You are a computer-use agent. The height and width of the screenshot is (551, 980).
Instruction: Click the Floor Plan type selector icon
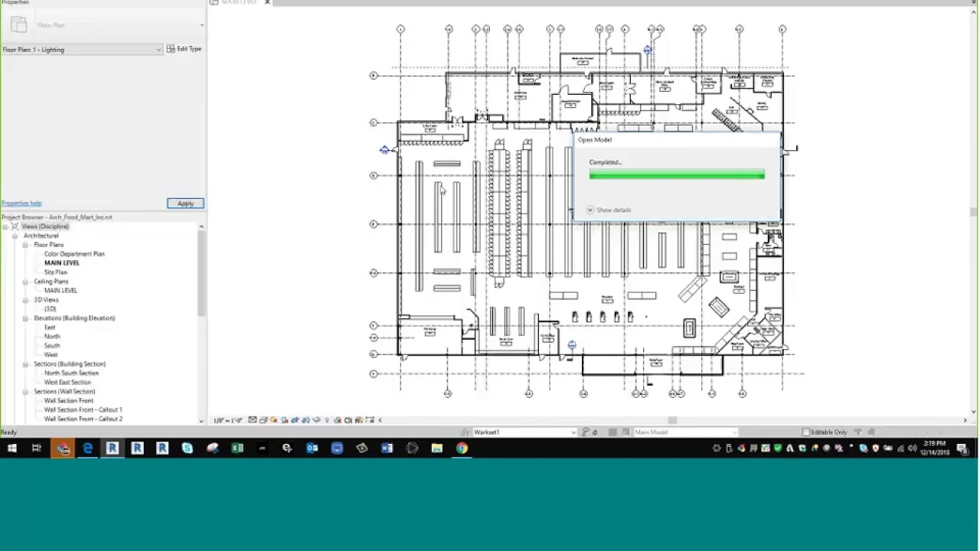pyautogui.click(x=18, y=25)
